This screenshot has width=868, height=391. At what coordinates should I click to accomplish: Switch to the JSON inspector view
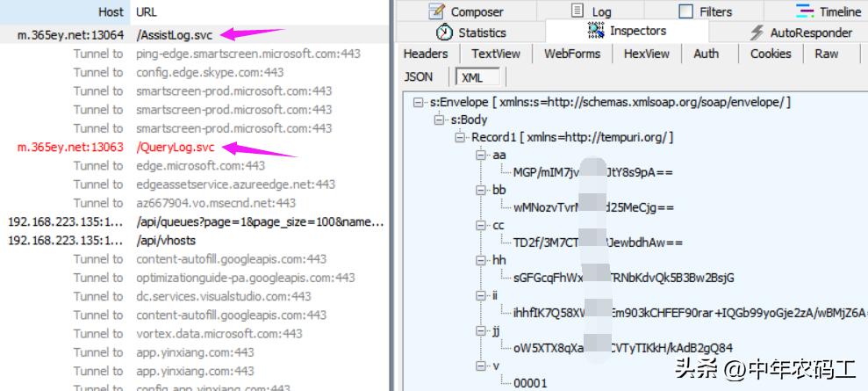(419, 77)
